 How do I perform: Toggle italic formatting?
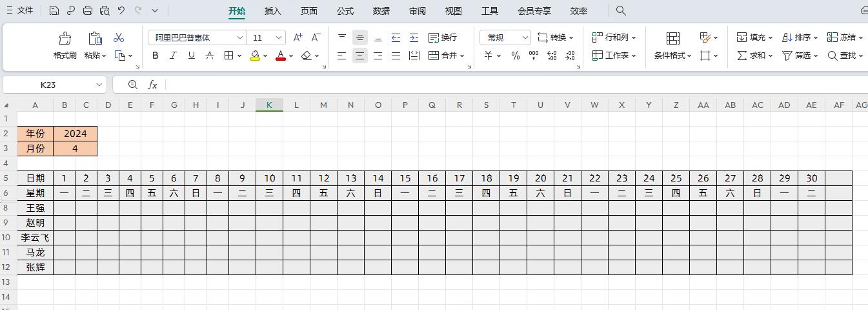pos(173,56)
